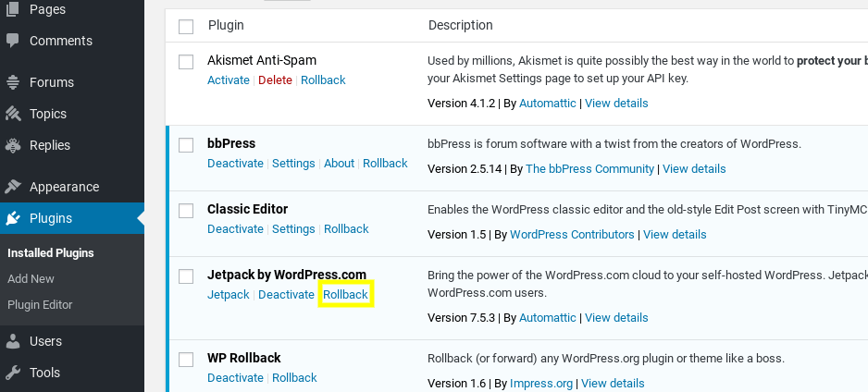Image resolution: width=868 pixels, height=392 pixels.
Task: Click Rollback for Akismet Anti-Spam
Action: pos(323,80)
